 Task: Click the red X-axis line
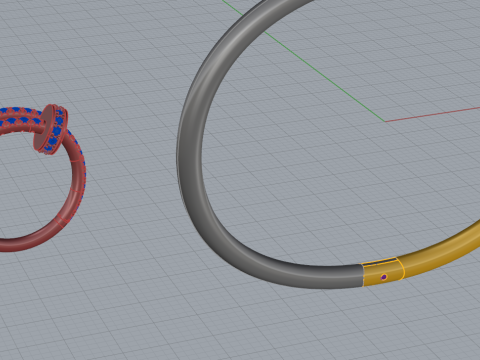point(433,114)
